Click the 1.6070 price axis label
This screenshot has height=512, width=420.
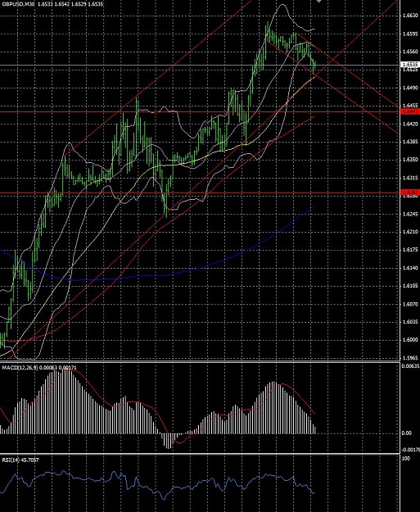pos(410,304)
